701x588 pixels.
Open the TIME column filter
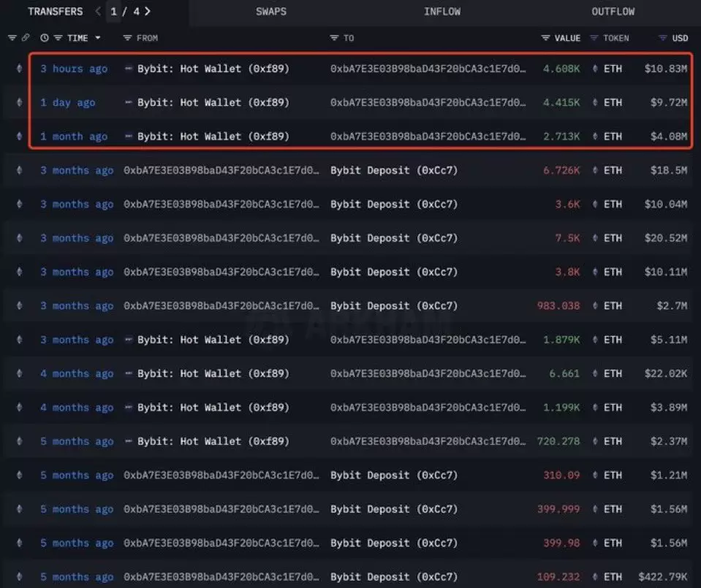click(58, 38)
